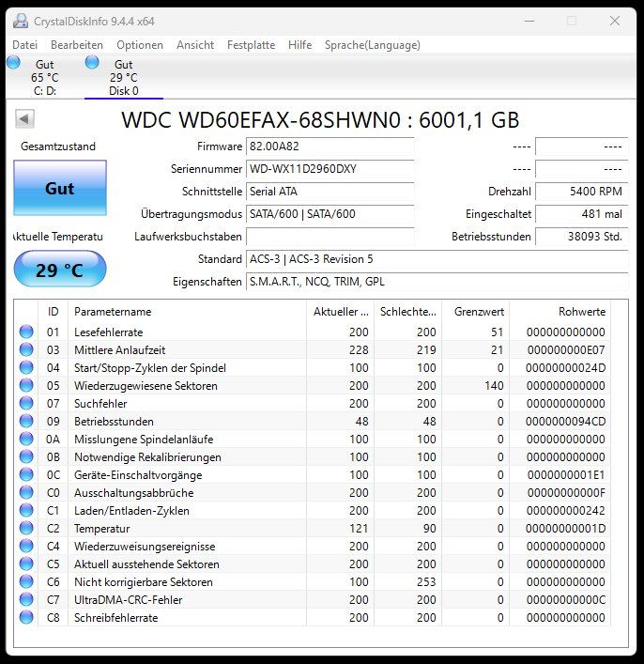The image size is (644, 664).
Task: Click raw value 0000000094CD
Action: pyautogui.click(x=566, y=422)
